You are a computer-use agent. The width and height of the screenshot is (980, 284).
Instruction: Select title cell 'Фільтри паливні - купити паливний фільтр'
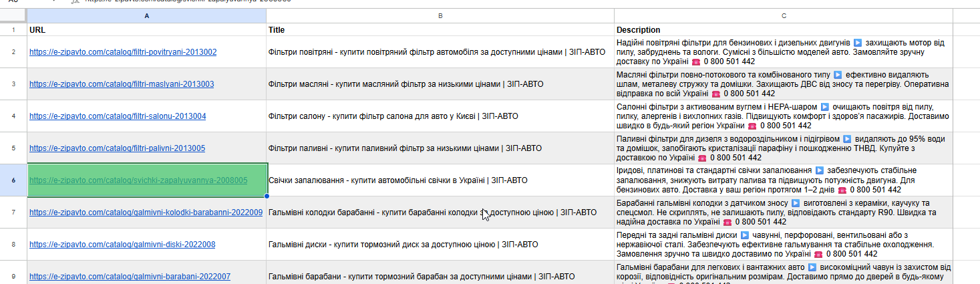[440, 148]
